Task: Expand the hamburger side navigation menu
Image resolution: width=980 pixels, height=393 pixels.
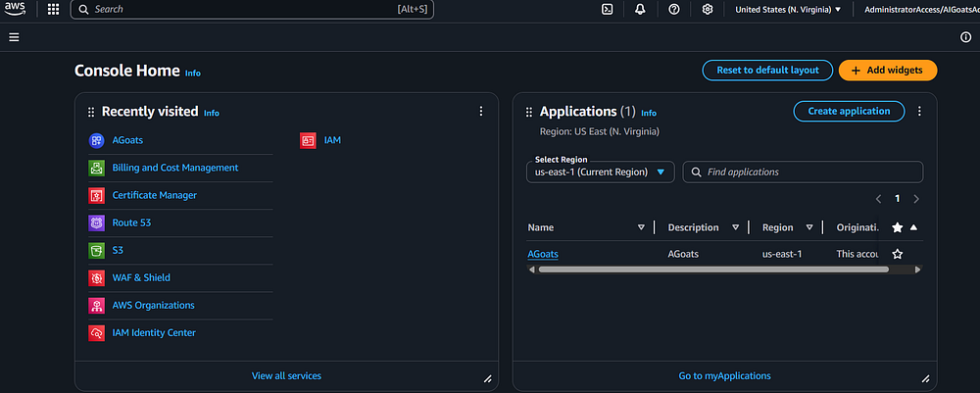Action: pyautogui.click(x=14, y=37)
